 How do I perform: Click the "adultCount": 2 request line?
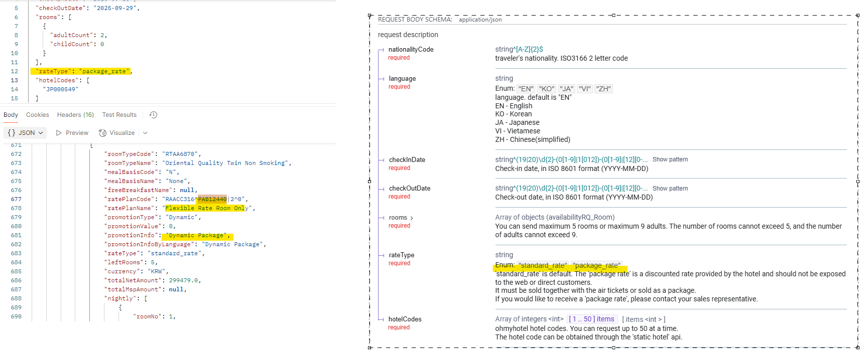coord(78,35)
